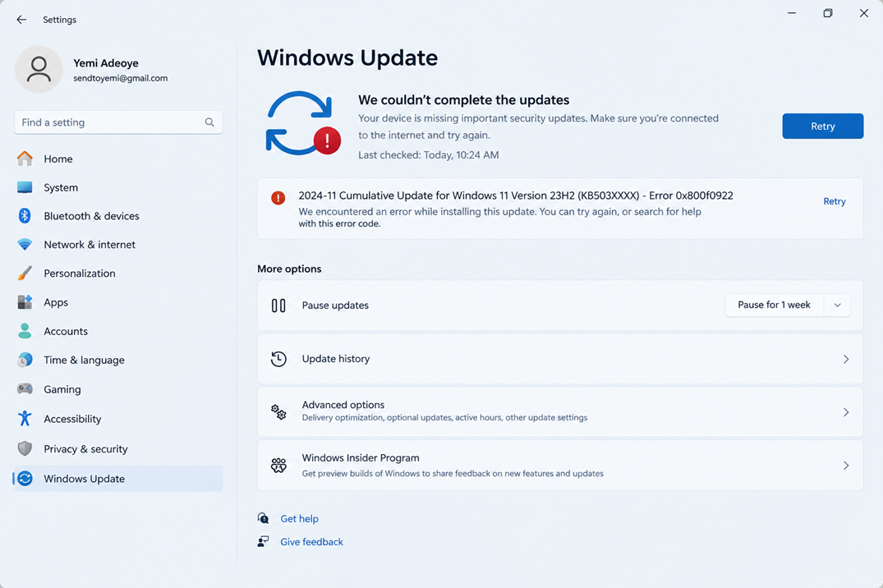Viewport: 883px width, 588px height.
Task: Select Apps in sidebar
Action: tap(118, 302)
